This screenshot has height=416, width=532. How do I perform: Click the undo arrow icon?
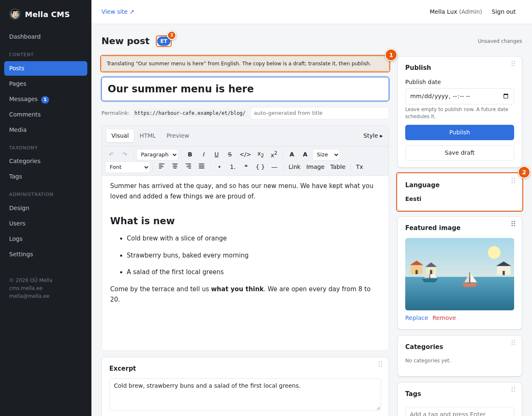point(111,154)
